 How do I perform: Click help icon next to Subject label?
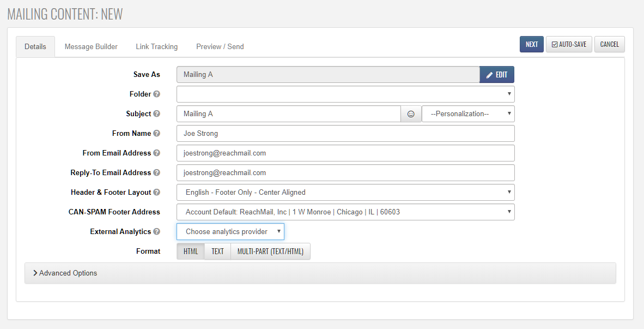click(x=156, y=114)
